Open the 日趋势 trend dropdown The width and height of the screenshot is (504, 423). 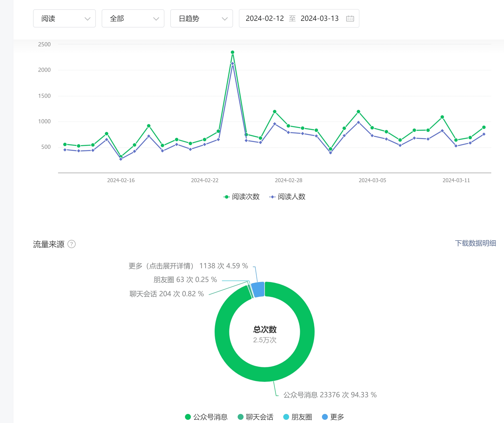tap(201, 19)
